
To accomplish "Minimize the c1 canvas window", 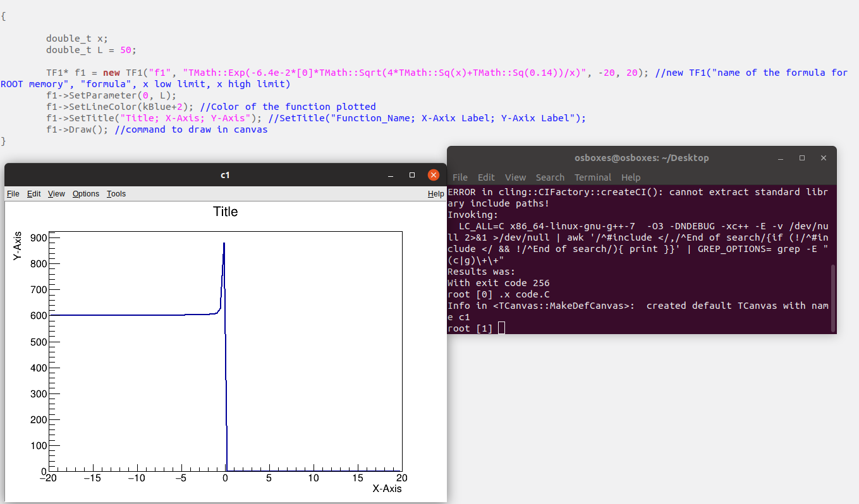I will point(391,175).
